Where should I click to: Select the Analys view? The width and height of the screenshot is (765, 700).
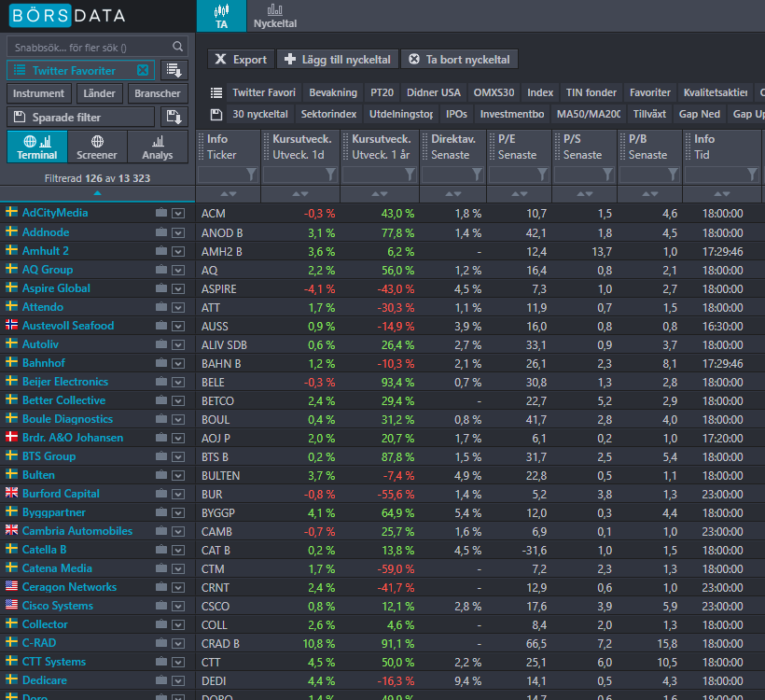tap(158, 147)
